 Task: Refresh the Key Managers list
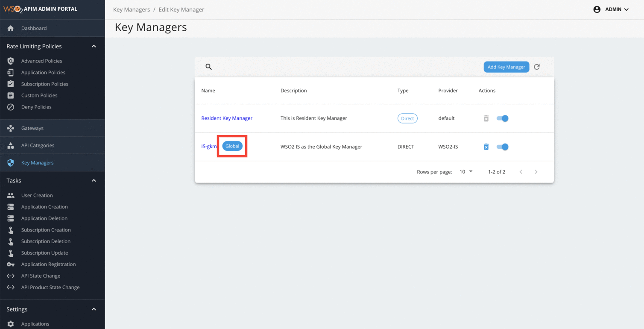click(537, 67)
